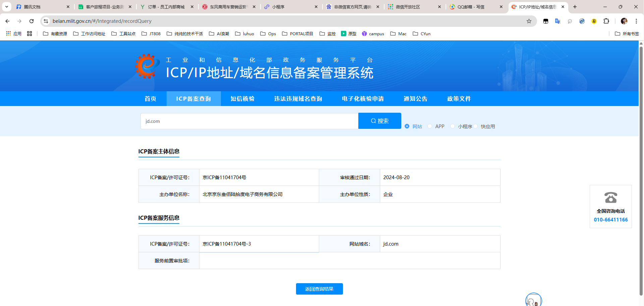Go back to the previous page
Viewport: 644px width, 306px height.
7,21
